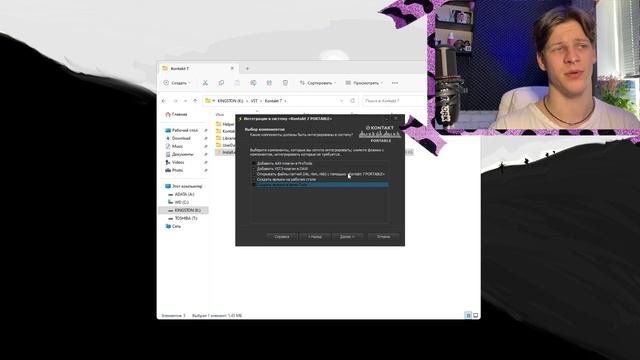Expand chevron after VST in breadcrumb
The height and width of the screenshot is (360, 640).
point(261,101)
